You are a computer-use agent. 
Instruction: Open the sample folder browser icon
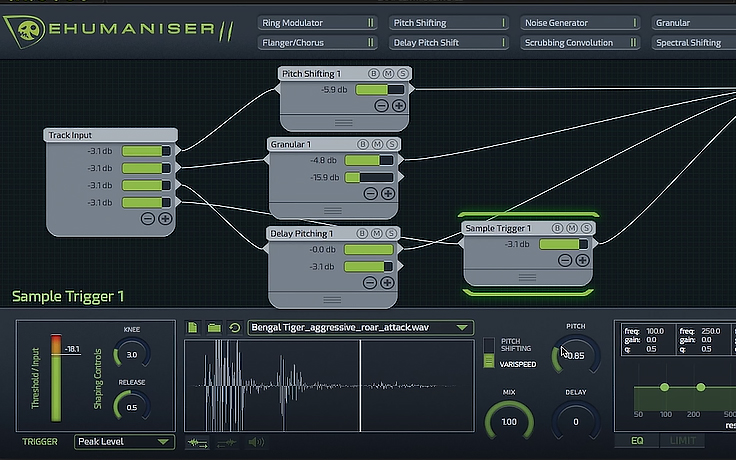pos(214,328)
